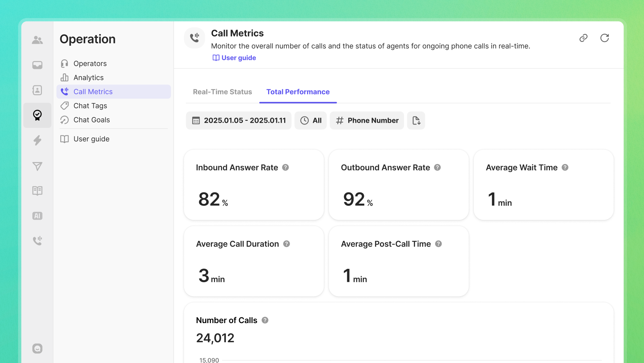Expand the Phone Number filter
The image size is (644, 363).
coord(367,120)
